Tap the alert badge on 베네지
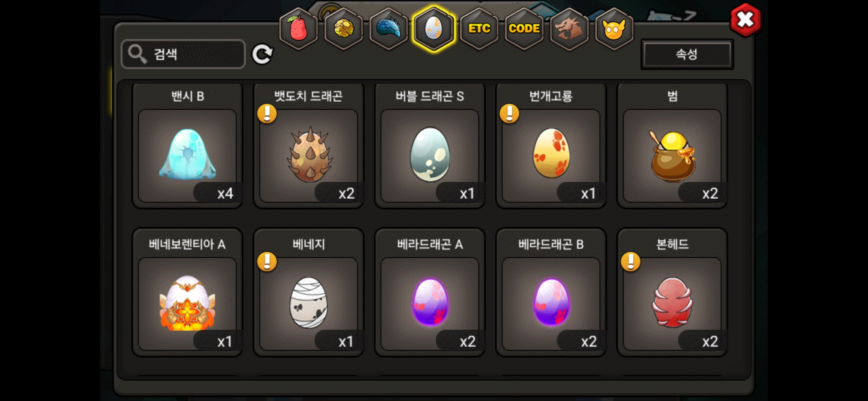 point(267,261)
